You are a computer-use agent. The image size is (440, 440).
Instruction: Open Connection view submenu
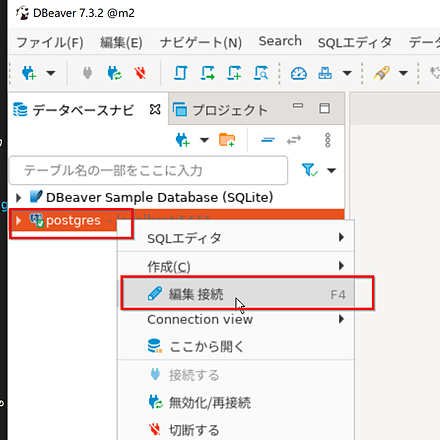pos(236,319)
